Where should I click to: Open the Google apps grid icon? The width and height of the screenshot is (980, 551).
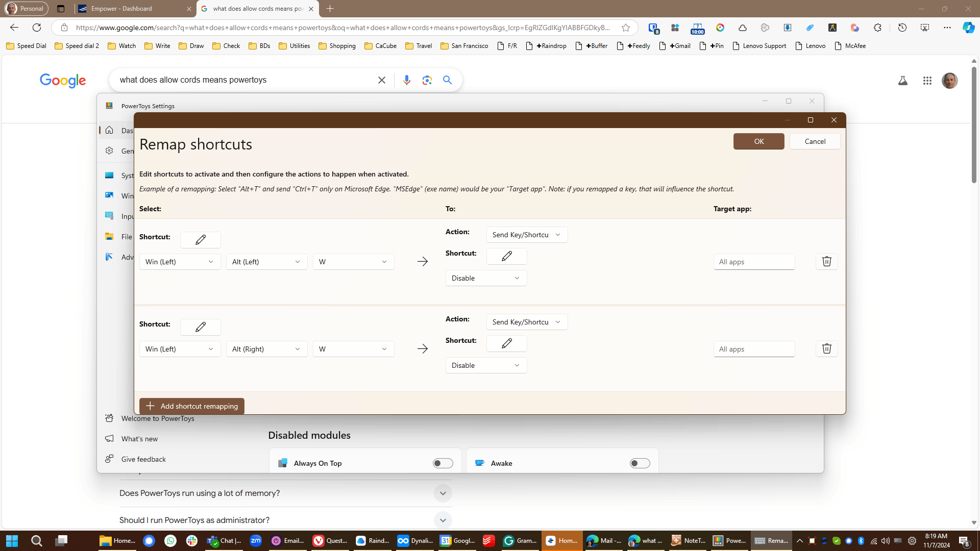(x=927, y=81)
